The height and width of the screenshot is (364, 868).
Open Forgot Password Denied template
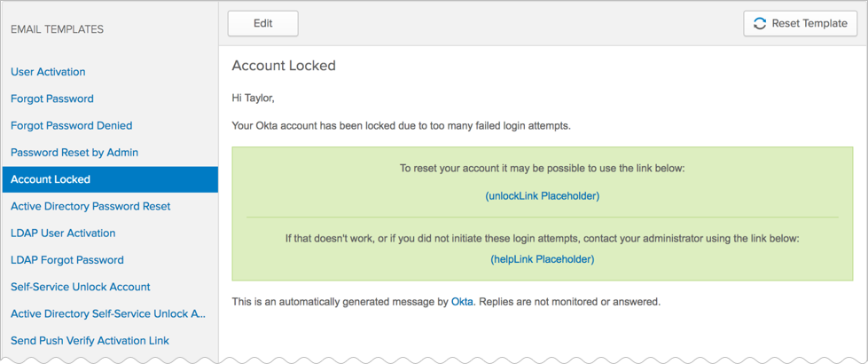(x=72, y=126)
